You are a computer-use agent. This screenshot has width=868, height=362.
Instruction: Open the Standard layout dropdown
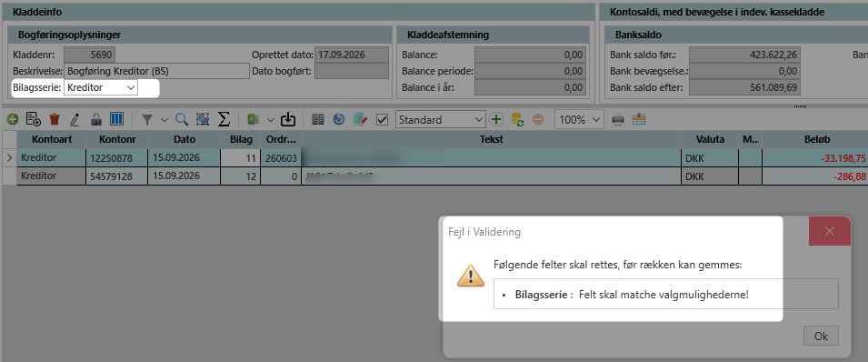(x=440, y=120)
